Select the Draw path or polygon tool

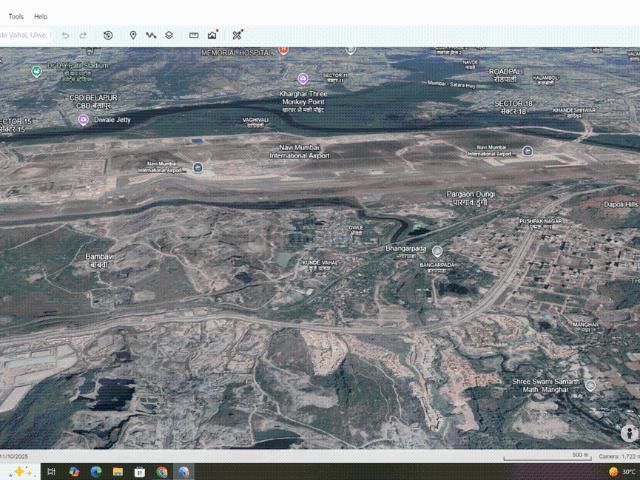click(x=151, y=36)
